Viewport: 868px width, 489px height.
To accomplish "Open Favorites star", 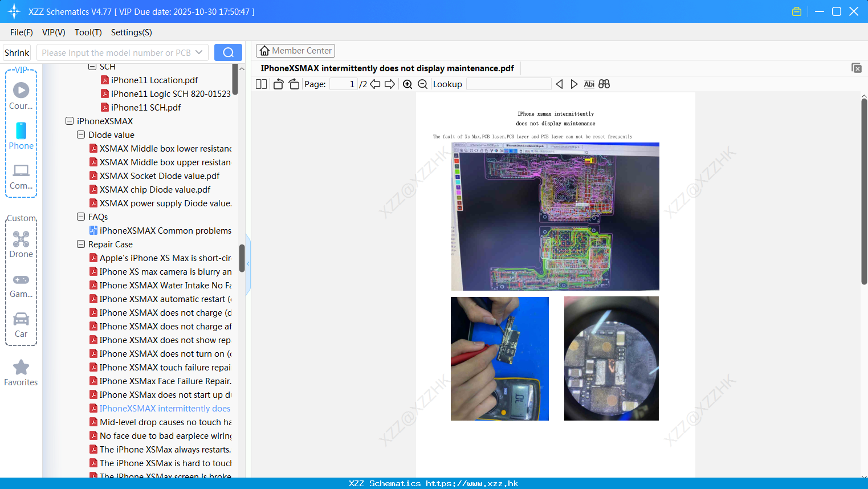I will click(21, 373).
